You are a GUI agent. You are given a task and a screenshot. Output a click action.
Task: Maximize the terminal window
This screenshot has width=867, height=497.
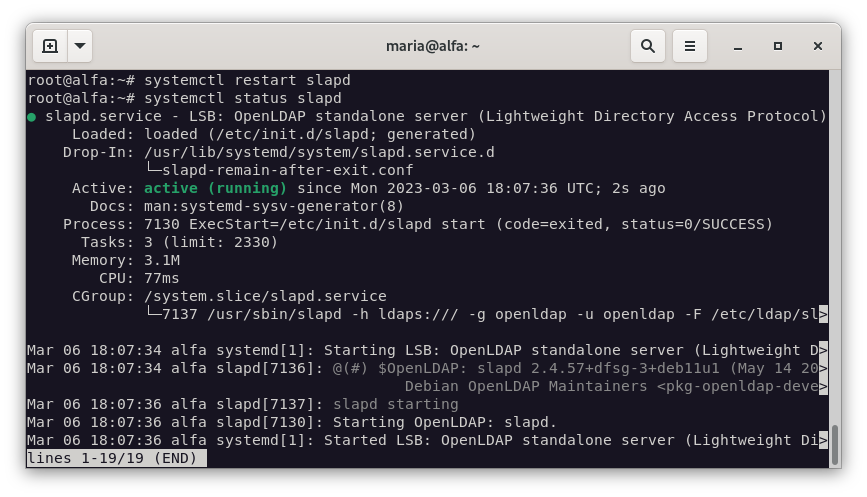[778, 46]
